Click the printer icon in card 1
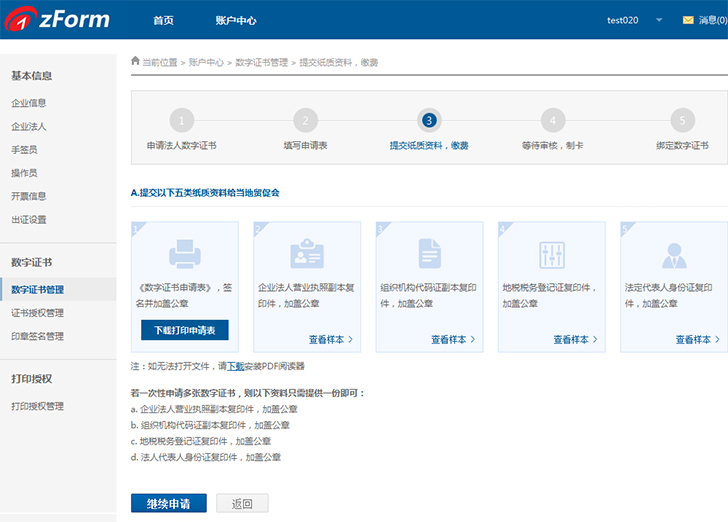 (185, 254)
